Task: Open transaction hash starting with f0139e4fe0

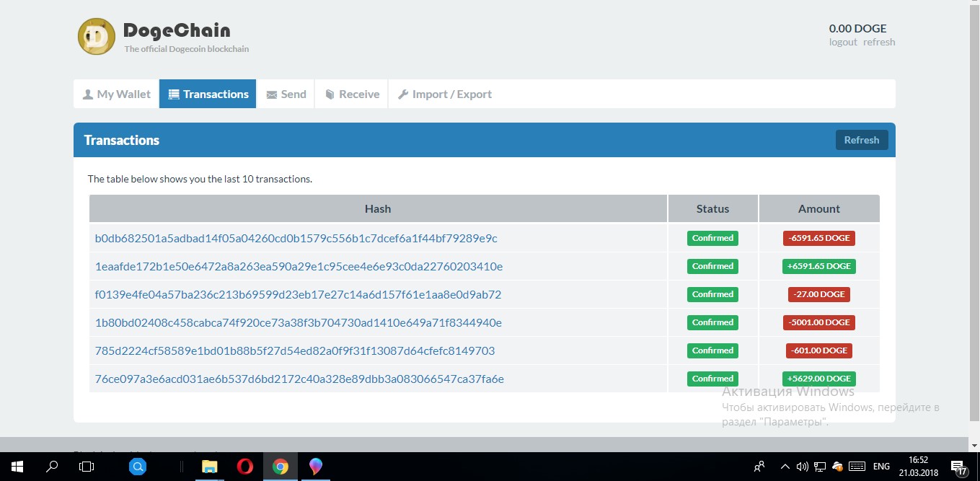Action: tap(298, 294)
